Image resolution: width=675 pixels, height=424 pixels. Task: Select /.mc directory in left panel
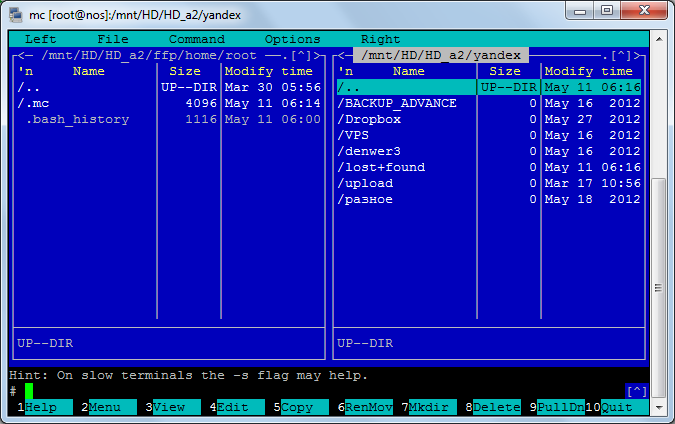click(87, 103)
